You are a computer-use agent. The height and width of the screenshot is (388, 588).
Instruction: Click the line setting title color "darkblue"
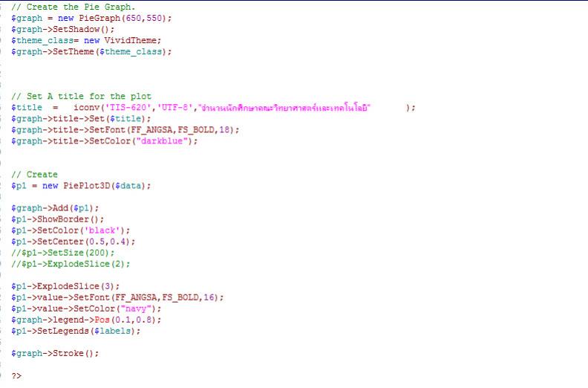tap(104, 141)
